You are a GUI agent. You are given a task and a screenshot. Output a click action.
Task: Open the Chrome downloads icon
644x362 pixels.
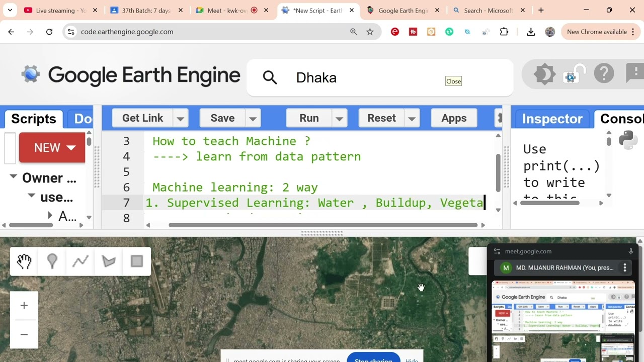(x=531, y=32)
